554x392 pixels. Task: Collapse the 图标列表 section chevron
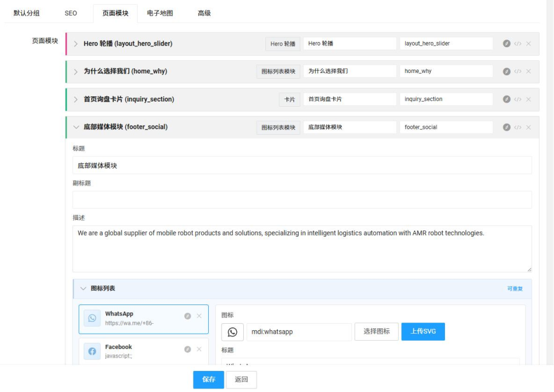coord(83,288)
